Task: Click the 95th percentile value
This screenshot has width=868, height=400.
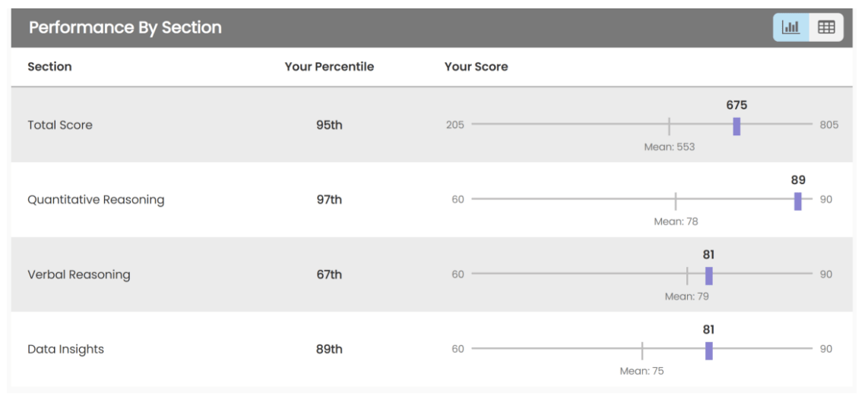Action: pos(329,125)
